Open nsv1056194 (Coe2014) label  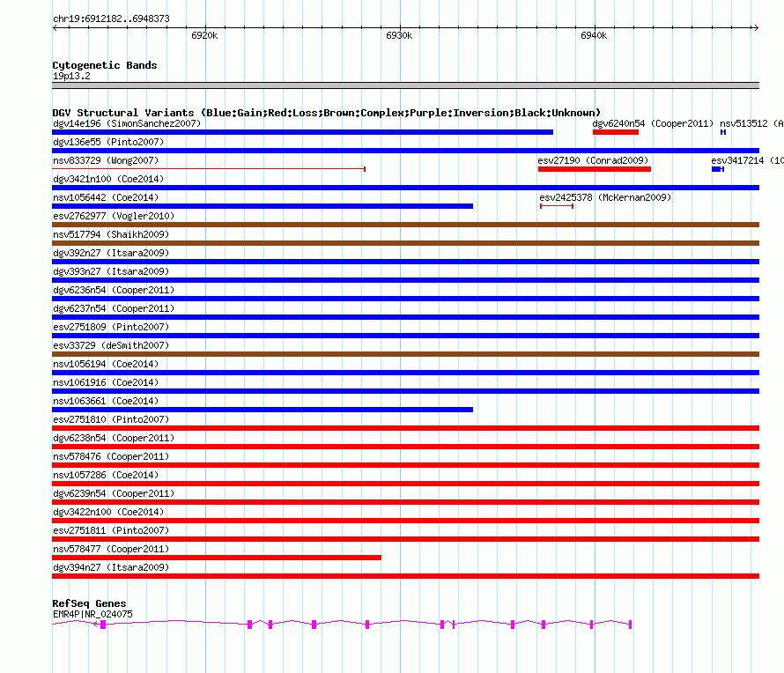click(106, 364)
